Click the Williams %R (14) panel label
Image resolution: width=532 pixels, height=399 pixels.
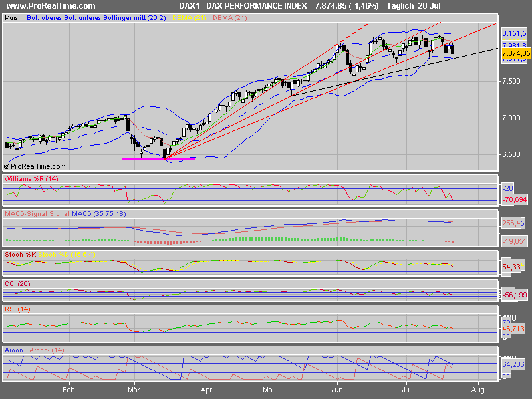[31, 178]
